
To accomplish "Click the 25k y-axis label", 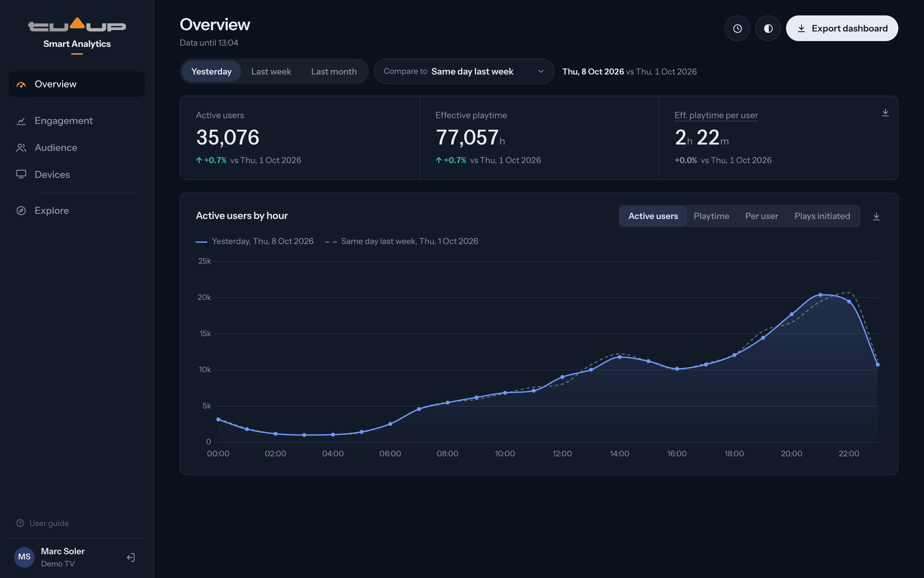I will 205,261.
